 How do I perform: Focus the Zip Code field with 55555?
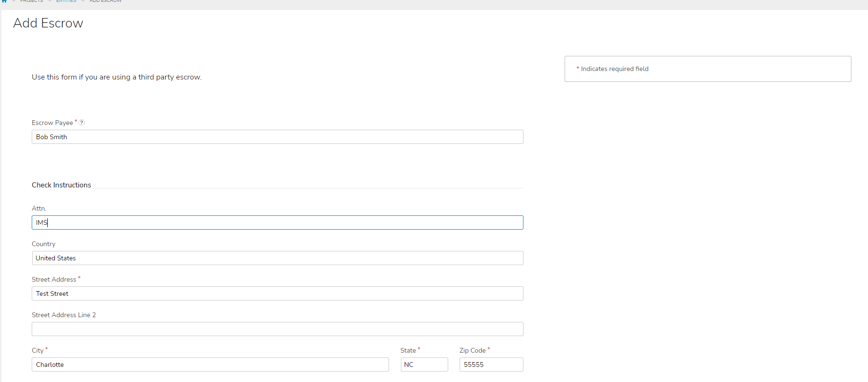tap(491, 364)
